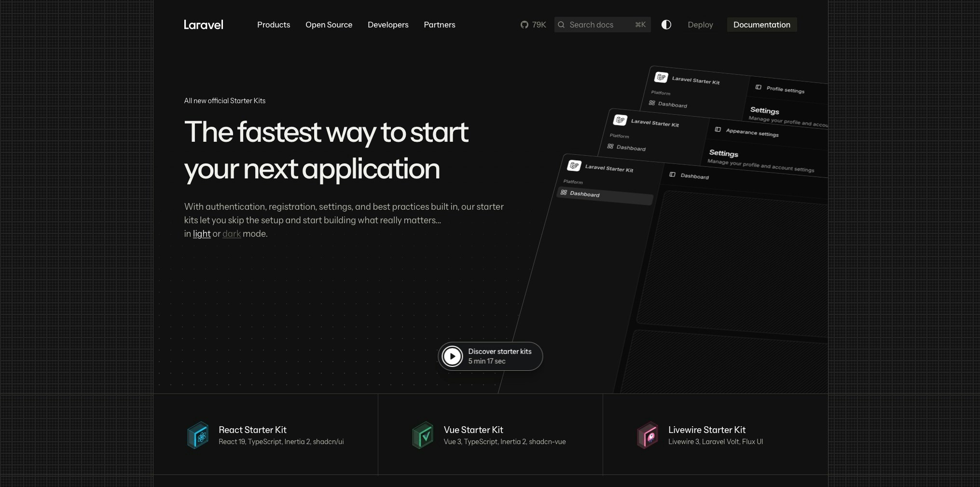Play the Discover starter kits video
This screenshot has height=487, width=980.
[453, 356]
